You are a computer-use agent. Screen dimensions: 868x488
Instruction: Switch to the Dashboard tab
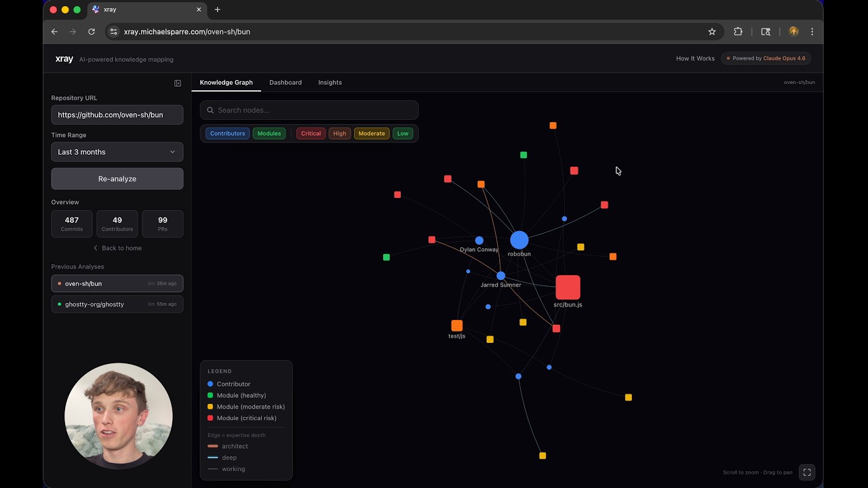coord(285,82)
